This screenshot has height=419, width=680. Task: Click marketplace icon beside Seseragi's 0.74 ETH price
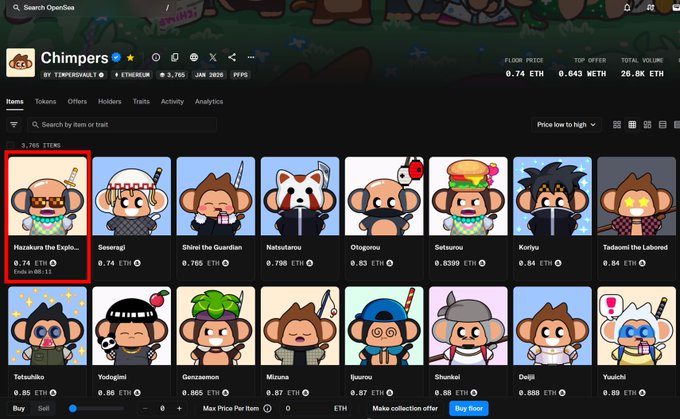coord(137,263)
